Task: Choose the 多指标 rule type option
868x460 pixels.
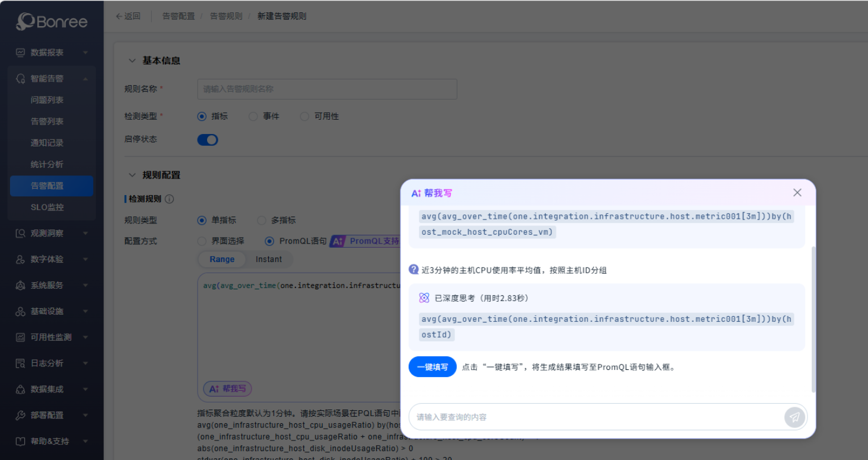Action: (x=262, y=221)
